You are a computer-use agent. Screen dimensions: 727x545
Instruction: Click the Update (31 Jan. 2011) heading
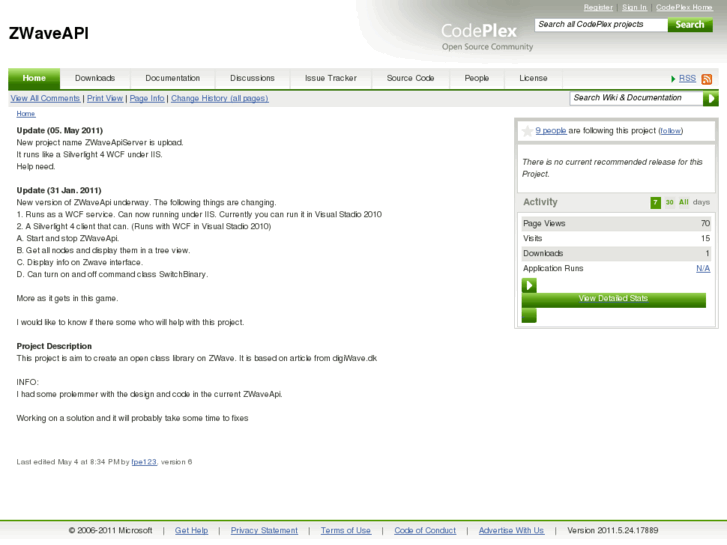(x=59, y=191)
